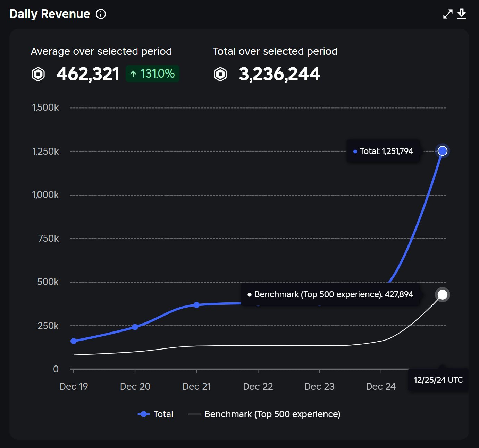The width and height of the screenshot is (479, 448).
Task: Click the Dec 24 axis label
Action: (381, 387)
